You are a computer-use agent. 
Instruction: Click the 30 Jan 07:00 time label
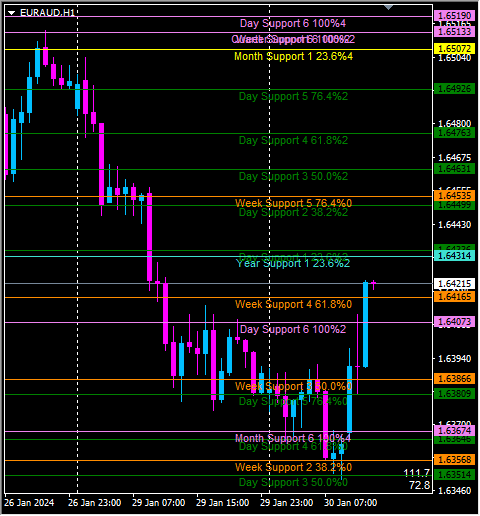click(x=351, y=503)
